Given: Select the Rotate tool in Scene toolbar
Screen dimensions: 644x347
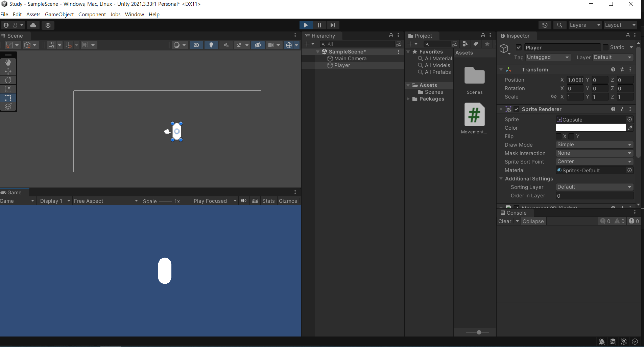Looking at the screenshot, I should 8,80.
